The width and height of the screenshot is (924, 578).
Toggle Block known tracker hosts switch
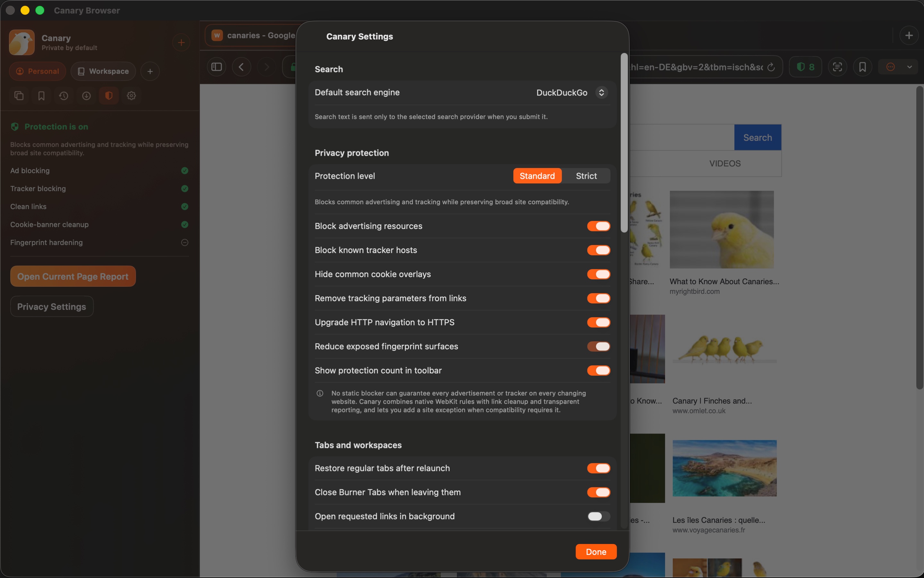pyautogui.click(x=598, y=250)
